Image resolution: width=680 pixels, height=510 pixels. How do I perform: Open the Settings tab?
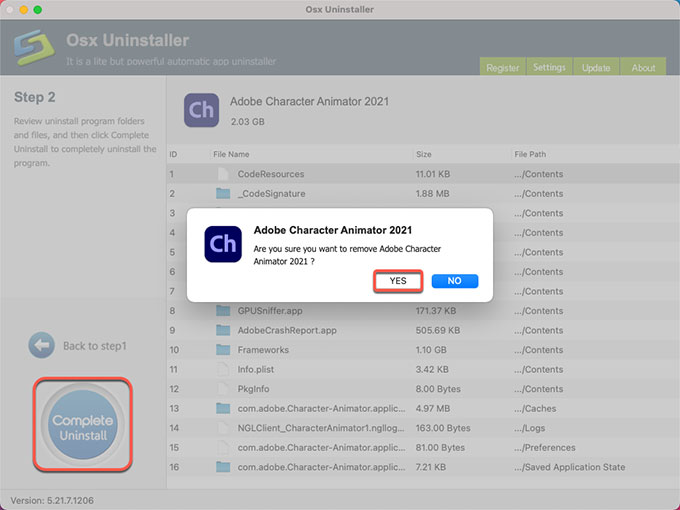coord(549,67)
